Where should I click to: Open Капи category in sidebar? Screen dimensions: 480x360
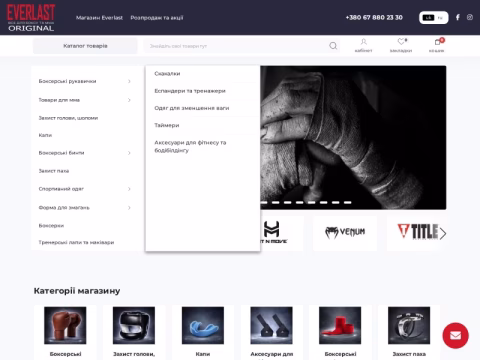pos(45,135)
